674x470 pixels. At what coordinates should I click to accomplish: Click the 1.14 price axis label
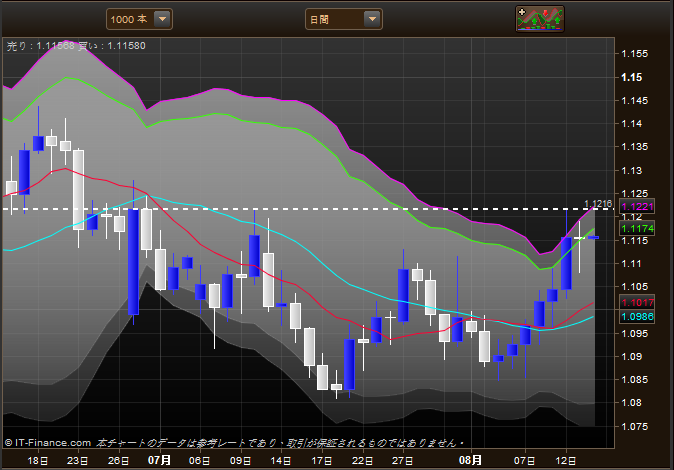coord(631,124)
